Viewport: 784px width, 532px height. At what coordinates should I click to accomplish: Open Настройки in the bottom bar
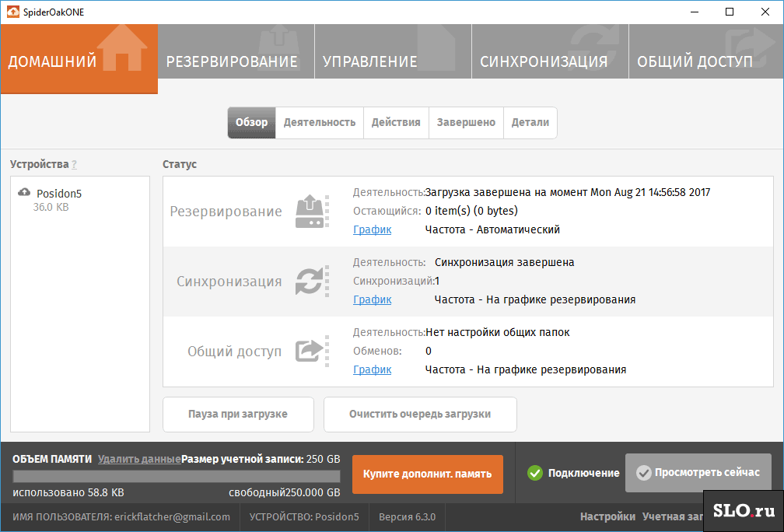[x=607, y=516]
